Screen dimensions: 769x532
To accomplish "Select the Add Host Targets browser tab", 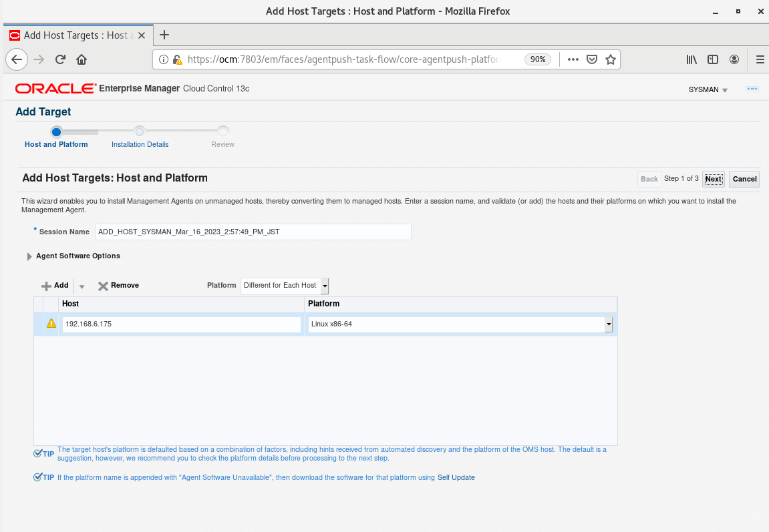I will [78, 35].
